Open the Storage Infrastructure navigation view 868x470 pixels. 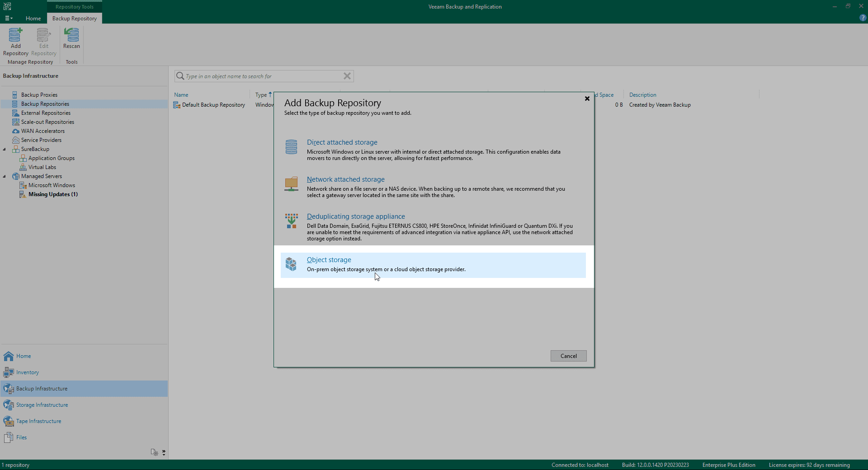click(42, 405)
